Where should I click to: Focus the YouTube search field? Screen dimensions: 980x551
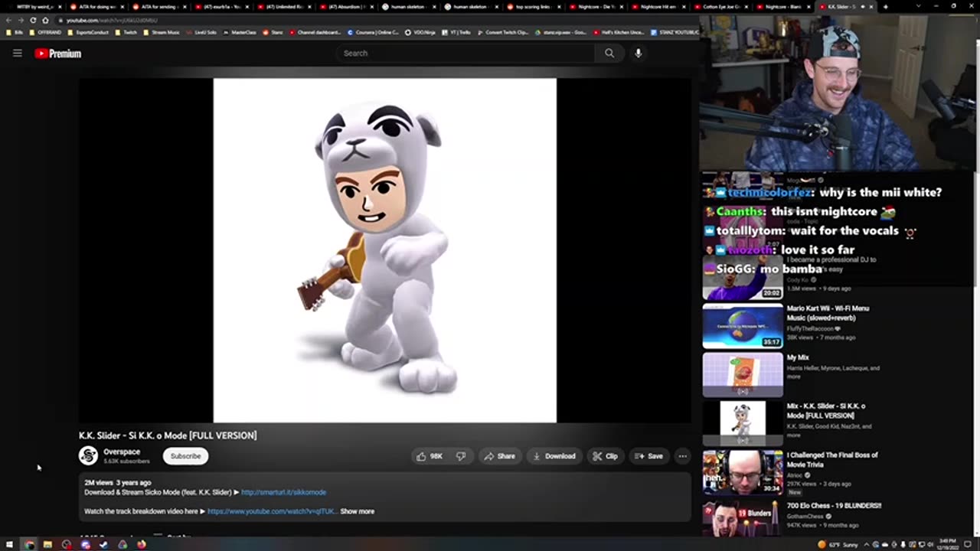(x=465, y=53)
